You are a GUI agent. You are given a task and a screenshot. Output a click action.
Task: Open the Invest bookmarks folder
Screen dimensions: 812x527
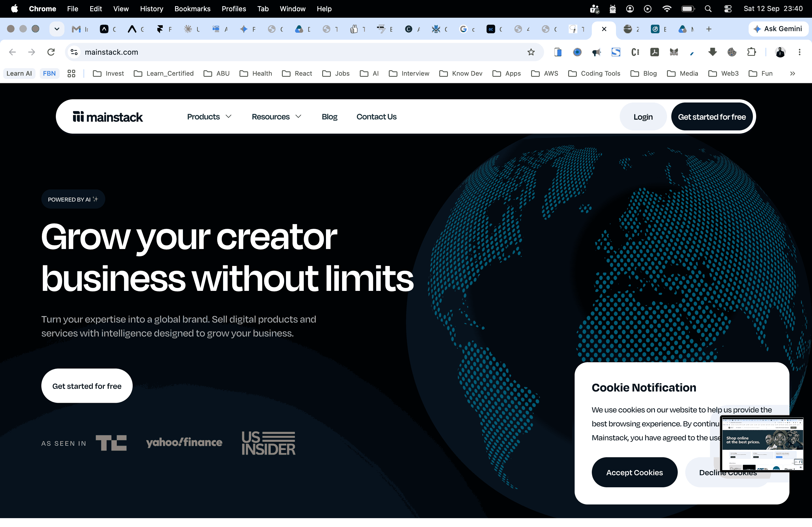pyautogui.click(x=108, y=73)
